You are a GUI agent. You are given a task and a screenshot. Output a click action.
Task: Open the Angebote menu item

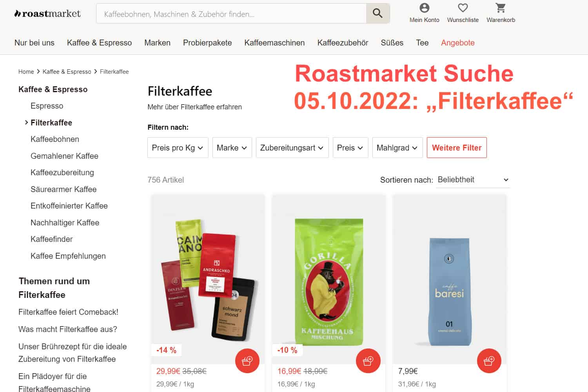458,43
